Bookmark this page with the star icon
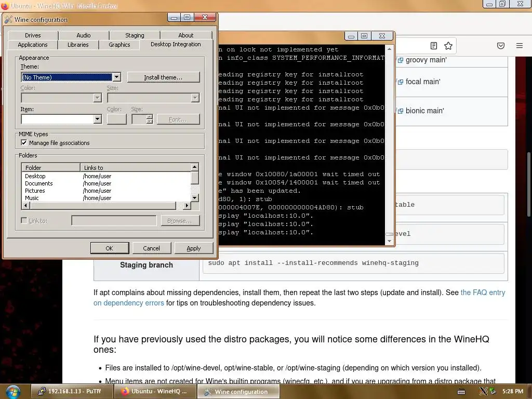The width and height of the screenshot is (532, 399). click(448, 46)
